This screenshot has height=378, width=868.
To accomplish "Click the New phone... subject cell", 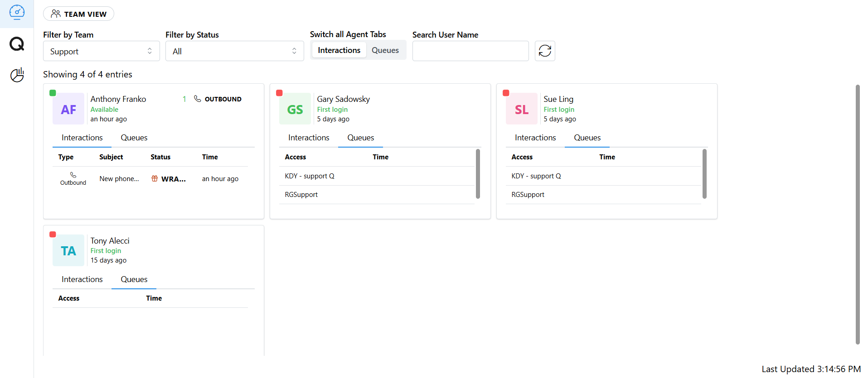I will 119,179.
